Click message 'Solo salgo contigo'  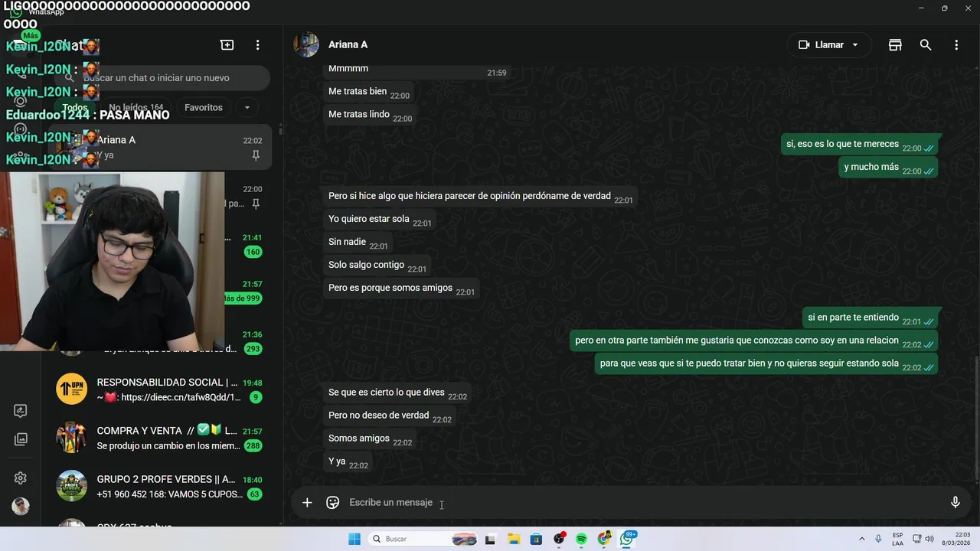pos(377,266)
